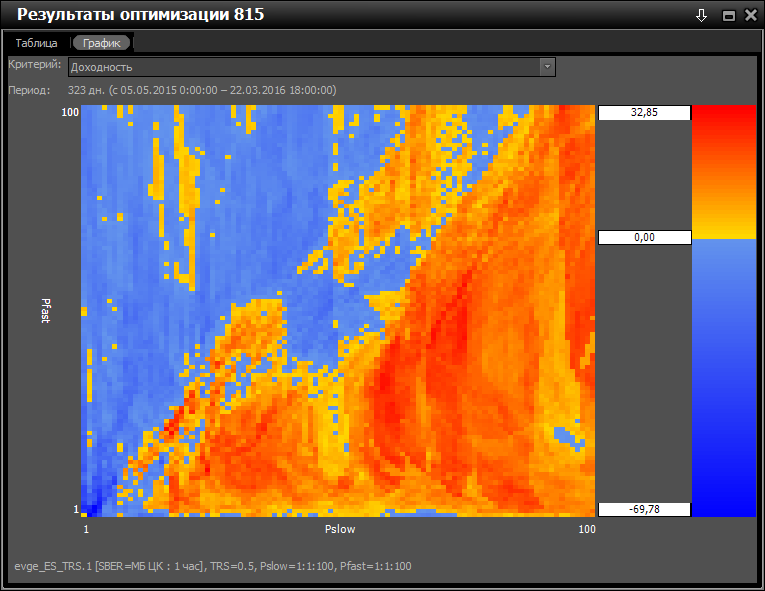Click the middle value field 0,00
This screenshot has height=591, width=765.
[644, 238]
